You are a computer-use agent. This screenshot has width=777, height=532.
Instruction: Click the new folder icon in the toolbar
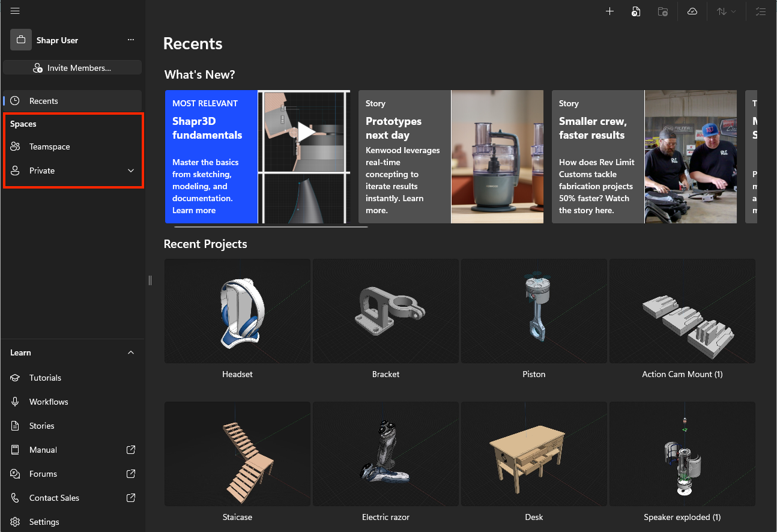pyautogui.click(x=663, y=11)
